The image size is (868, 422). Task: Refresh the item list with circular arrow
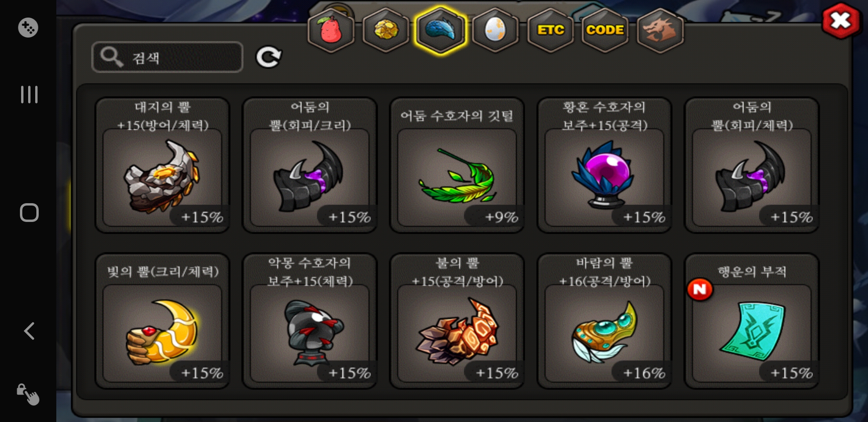coord(269,57)
